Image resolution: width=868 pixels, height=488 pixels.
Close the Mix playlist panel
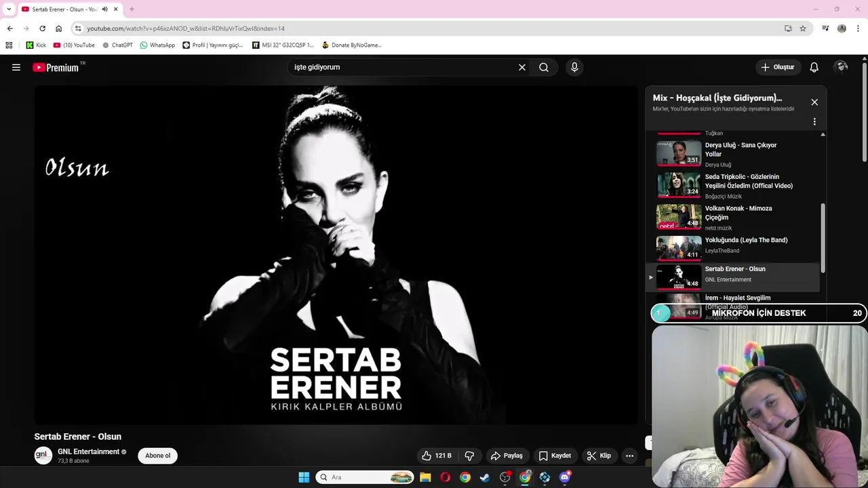(814, 102)
